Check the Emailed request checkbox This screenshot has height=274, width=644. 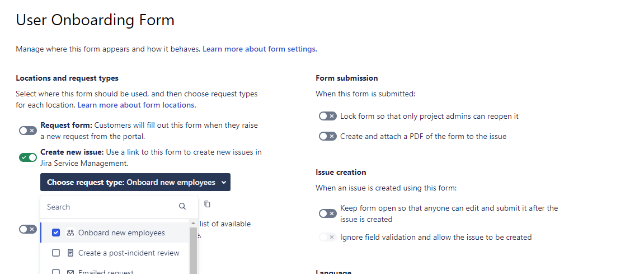[56, 272]
